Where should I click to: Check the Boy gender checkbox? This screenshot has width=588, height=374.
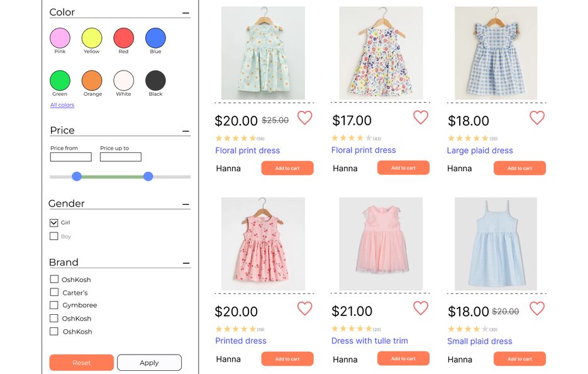pyautogui.click(x=53, y=236)
